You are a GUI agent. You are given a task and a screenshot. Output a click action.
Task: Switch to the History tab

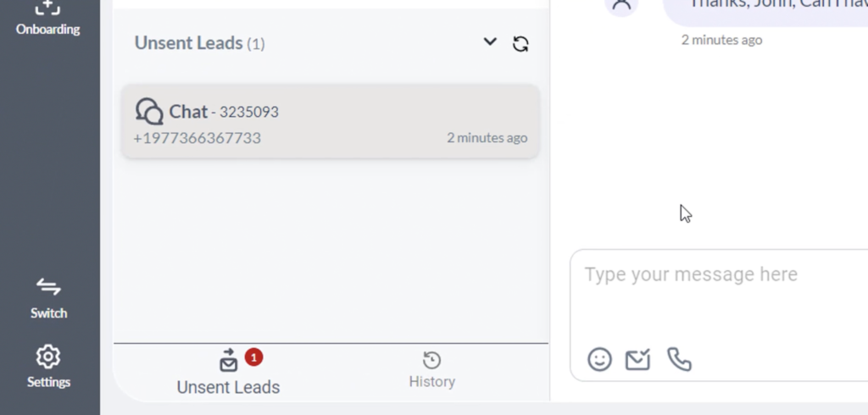click(x=431, y=370)
